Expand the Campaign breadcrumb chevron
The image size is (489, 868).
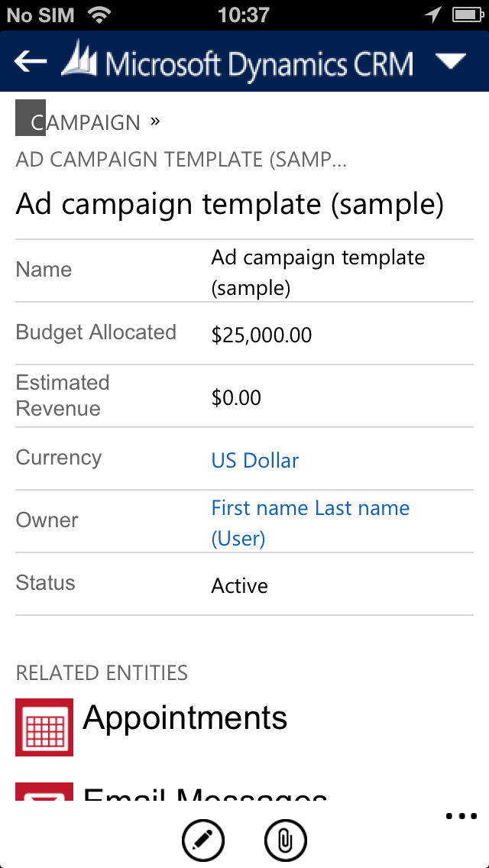pos(155,121)
